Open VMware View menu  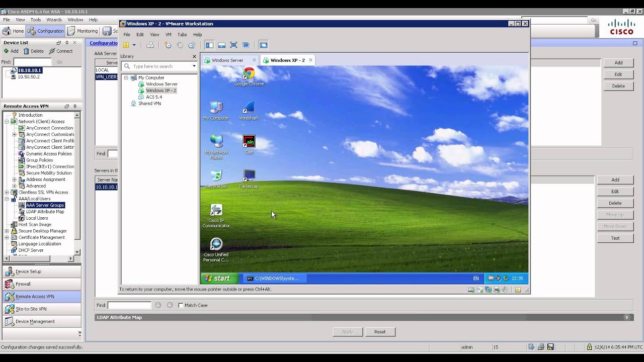coord(154,35)
